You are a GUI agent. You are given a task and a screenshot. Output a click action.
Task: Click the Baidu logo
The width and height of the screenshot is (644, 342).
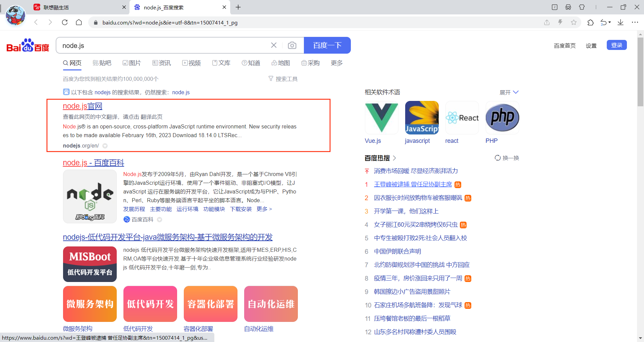tap(28, 45)
